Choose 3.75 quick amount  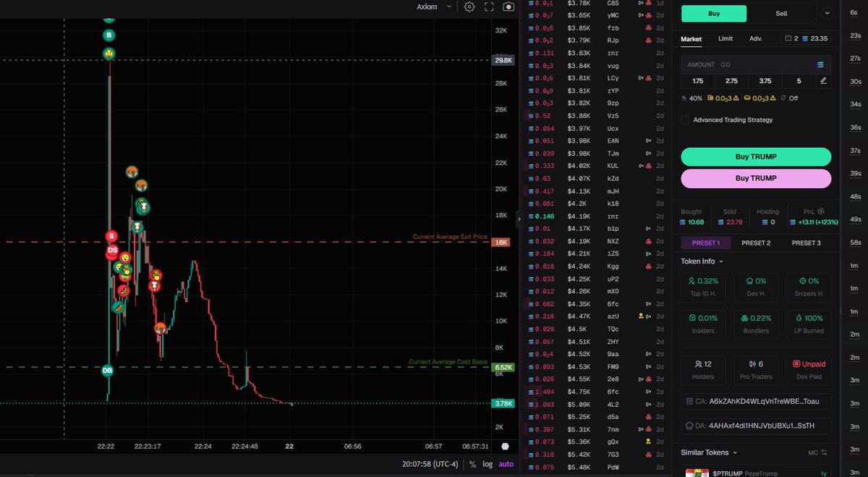pyautogui.click(x=765, y=81)
